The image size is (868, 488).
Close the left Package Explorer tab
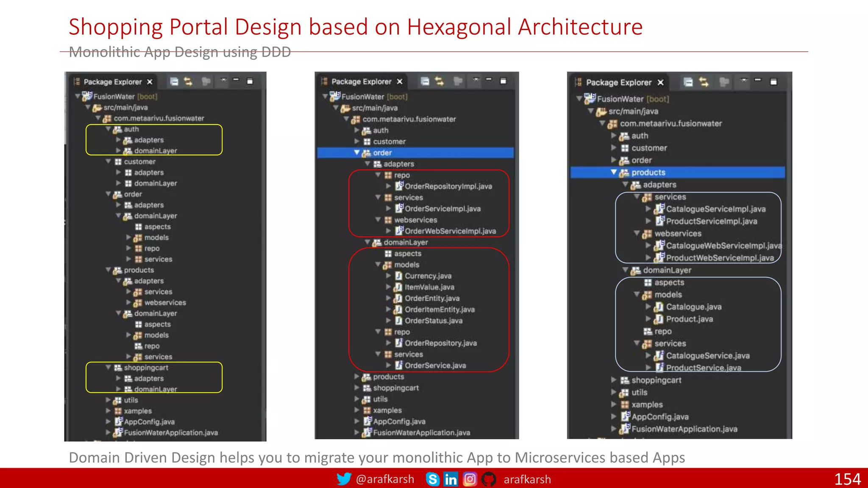click(x=150, y=82)
